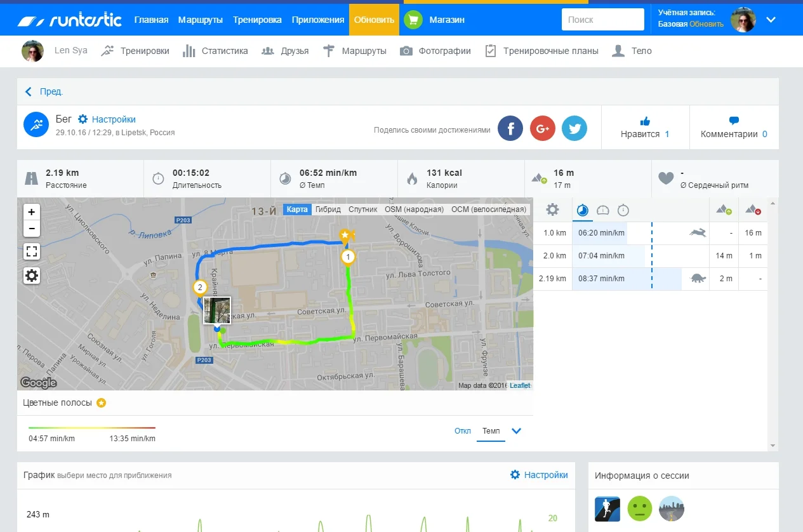
Task: Open the map settings gear
Action: click(32, 276)
